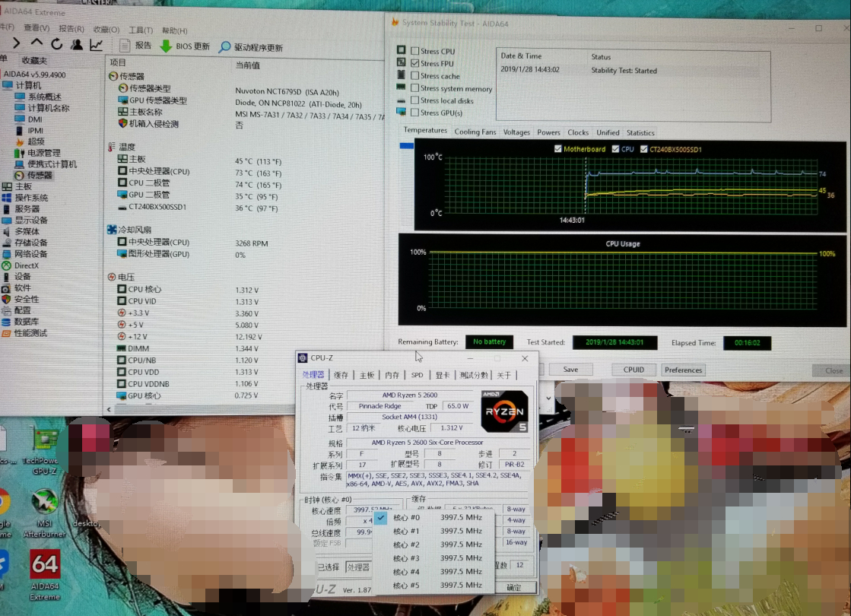Image resolution: width=851 pixels, height=616 pixels.
Task: Enable Stress system memory checkbox
Action: (x=414, y=88)
